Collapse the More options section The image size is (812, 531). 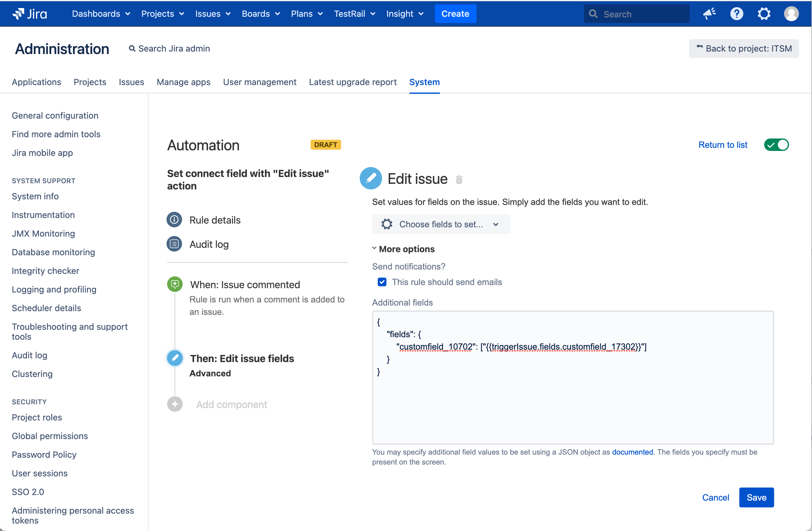pos(403,249)
